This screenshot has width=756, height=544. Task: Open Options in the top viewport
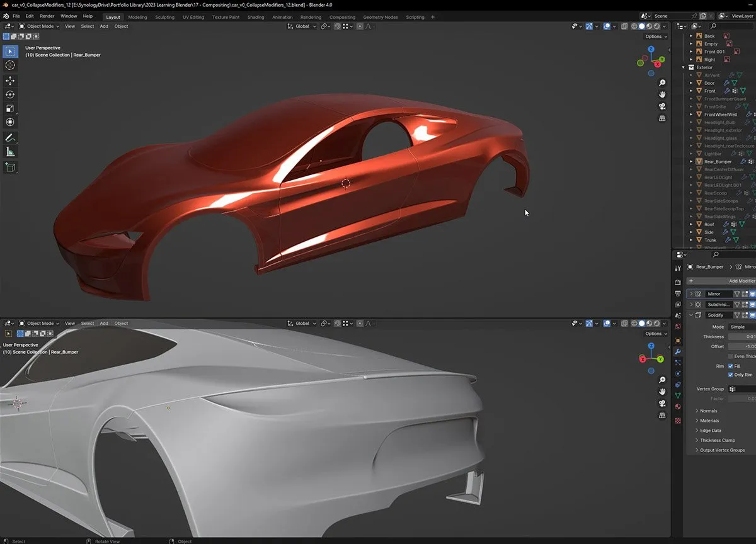point(655,37)
